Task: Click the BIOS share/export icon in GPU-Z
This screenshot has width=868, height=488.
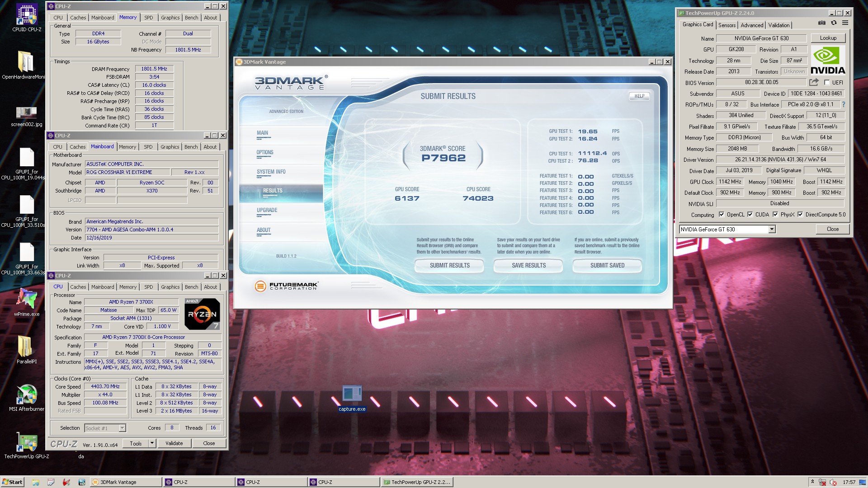Action: (x=814, y=82)
